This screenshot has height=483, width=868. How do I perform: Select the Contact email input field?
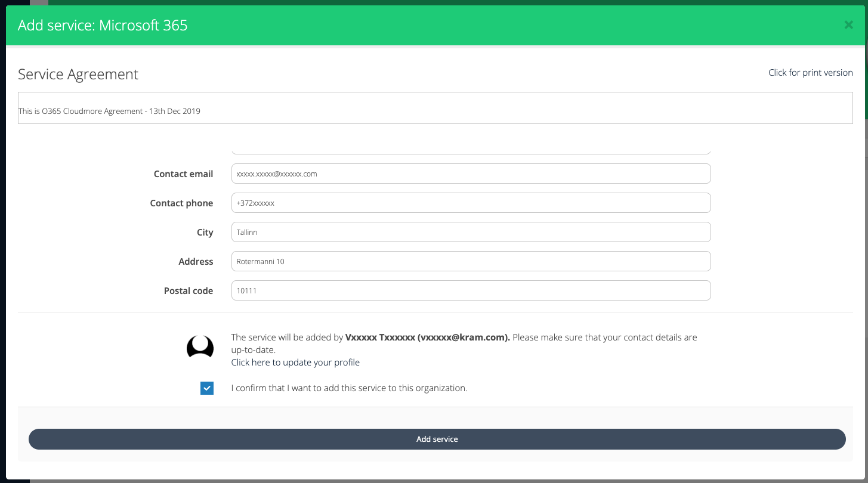(471, 174)
